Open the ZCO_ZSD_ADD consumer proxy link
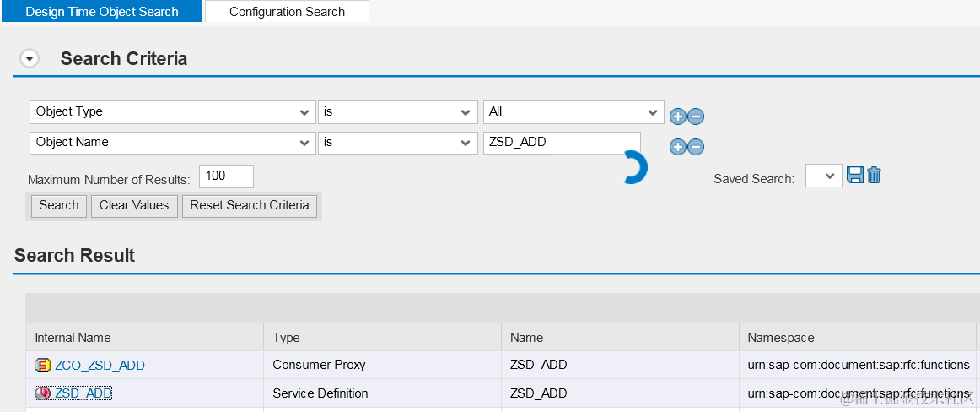Viewport: 980px width, 412px height. (100, 366)
